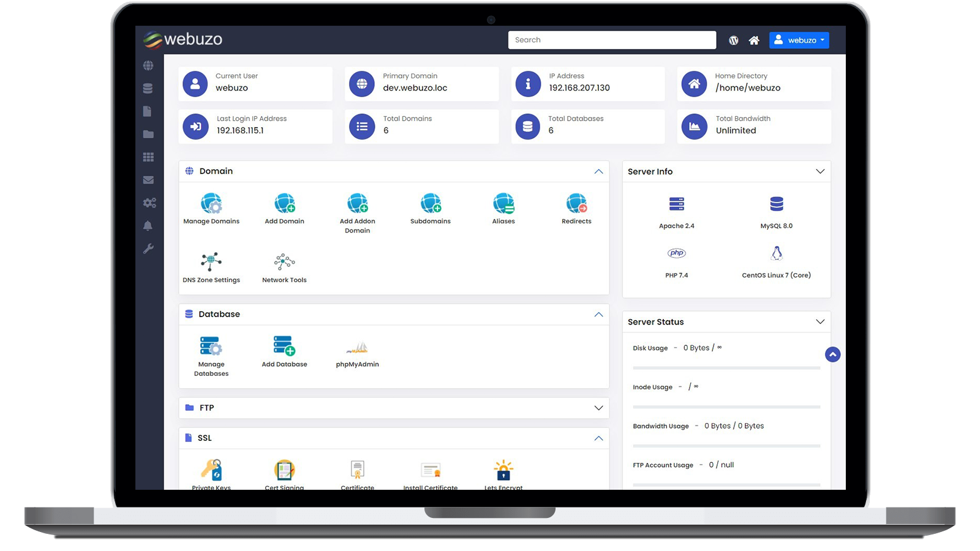This screenshot has height=551, width=980.
Task: Click the Add Database icon
Action: pyautogui.click(x=284, y=346)
